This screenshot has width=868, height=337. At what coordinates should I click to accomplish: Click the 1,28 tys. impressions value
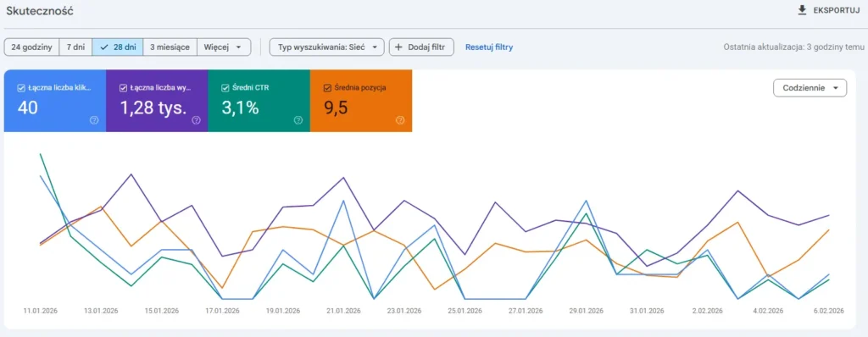tap(153, 108)
